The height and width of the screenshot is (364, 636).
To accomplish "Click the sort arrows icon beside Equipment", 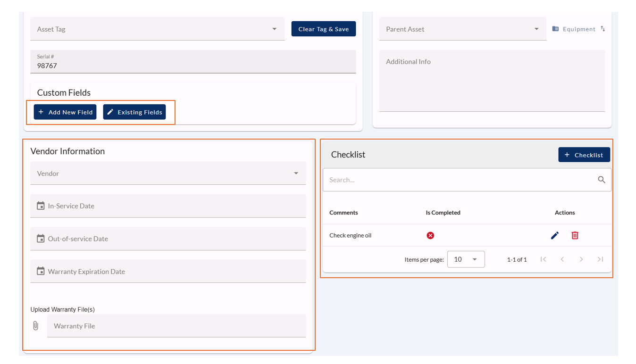I will 603,29.
